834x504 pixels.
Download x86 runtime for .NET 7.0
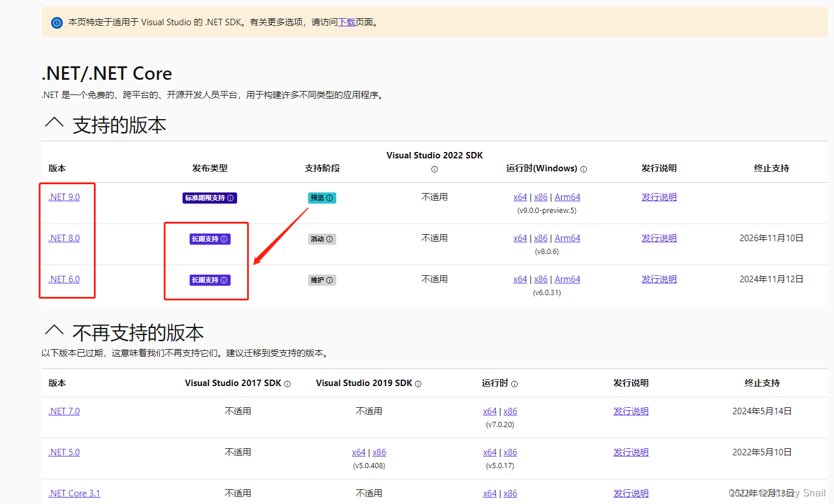tap(510, 411)
